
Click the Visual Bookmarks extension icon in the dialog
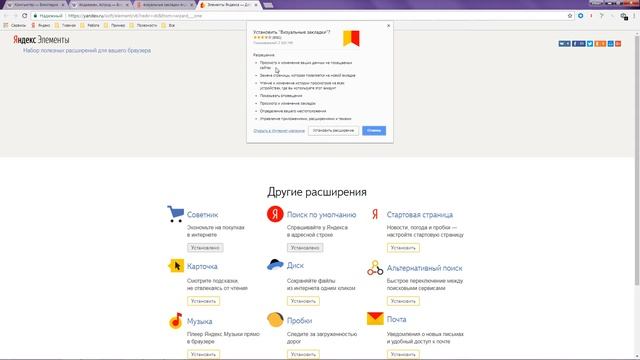tap(351, 38)
